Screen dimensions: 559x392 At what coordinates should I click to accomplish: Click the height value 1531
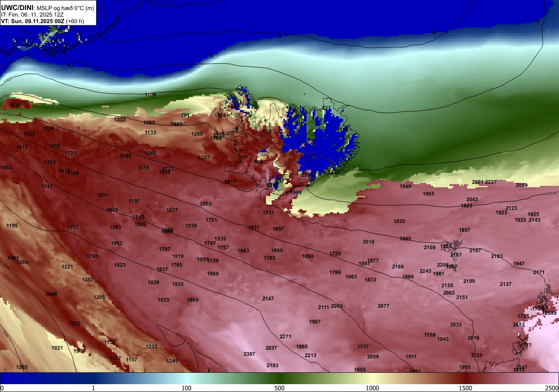tap(102, 195)
